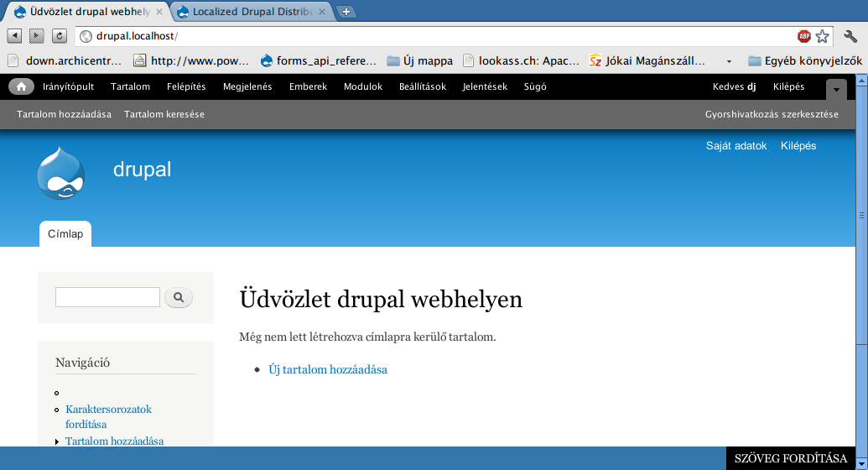Open the Új mappa bookmark folder
Image resolution: width=868 pixels, height=470 pixels.
[x=419, y=61]
